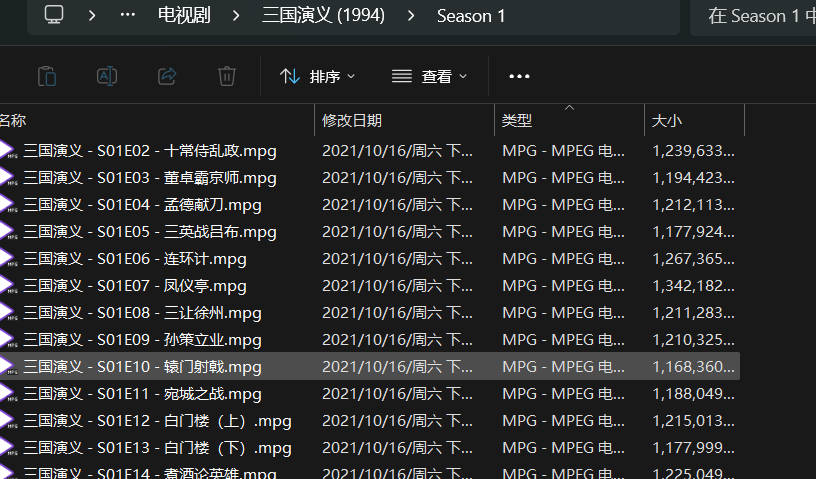The image size is (816, 479).
Task: Click the modified date of S01E08 row
Action: point(397,313)
